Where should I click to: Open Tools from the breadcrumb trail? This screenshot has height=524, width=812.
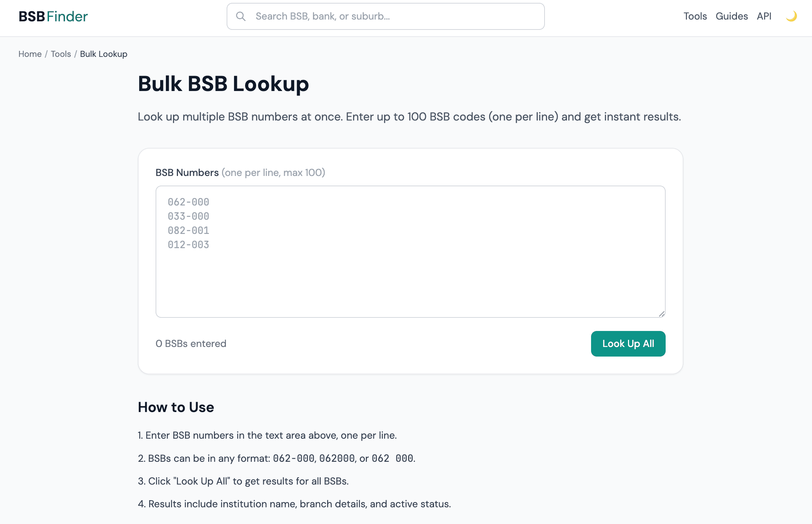pyautogui.click(x=61, y=54)
